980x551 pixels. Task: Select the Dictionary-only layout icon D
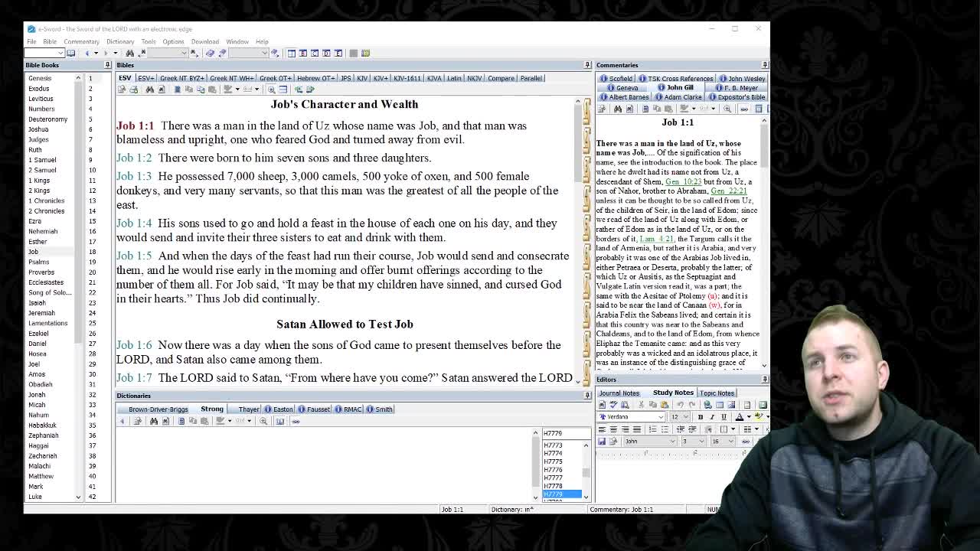pyautogui.click(x=326, y=53)
